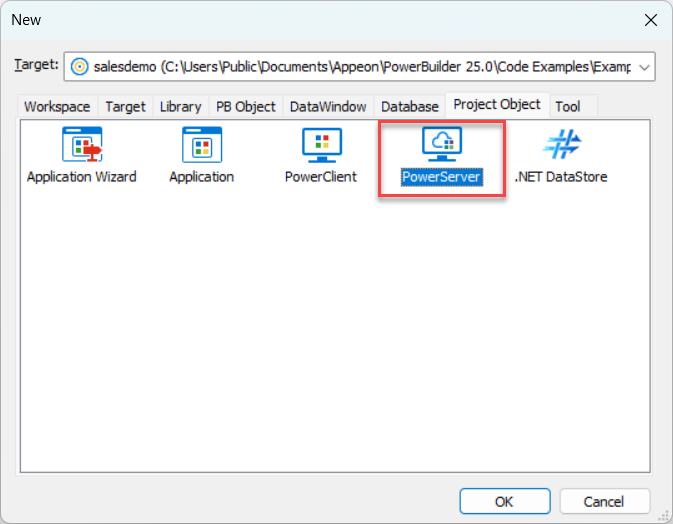Image resolution: width=673 pixels, height=524 pixels.
Task: Open the Target tab
Action: 125,106
